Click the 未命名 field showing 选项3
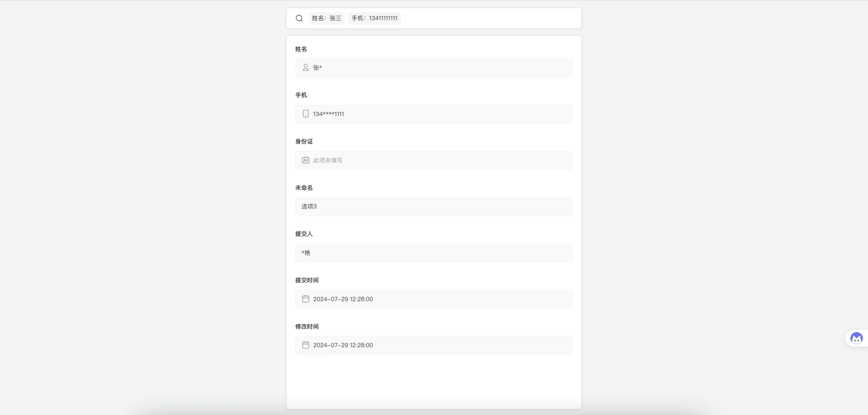 tap(434, 207)
